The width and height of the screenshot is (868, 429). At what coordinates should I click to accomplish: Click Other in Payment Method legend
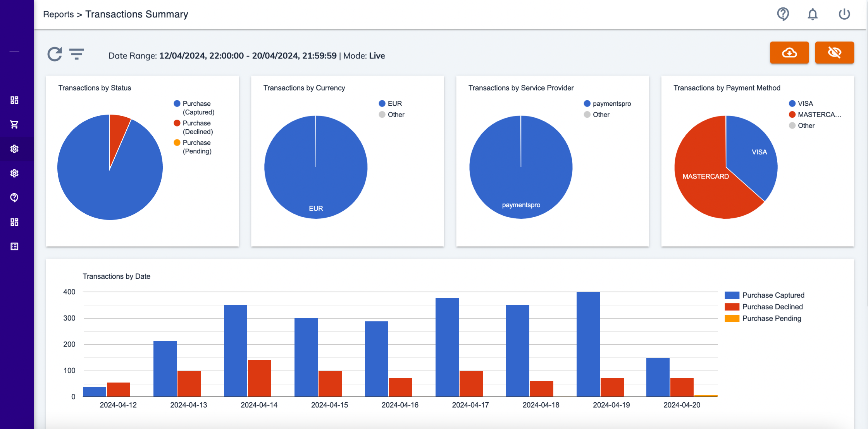pos(801,125)
